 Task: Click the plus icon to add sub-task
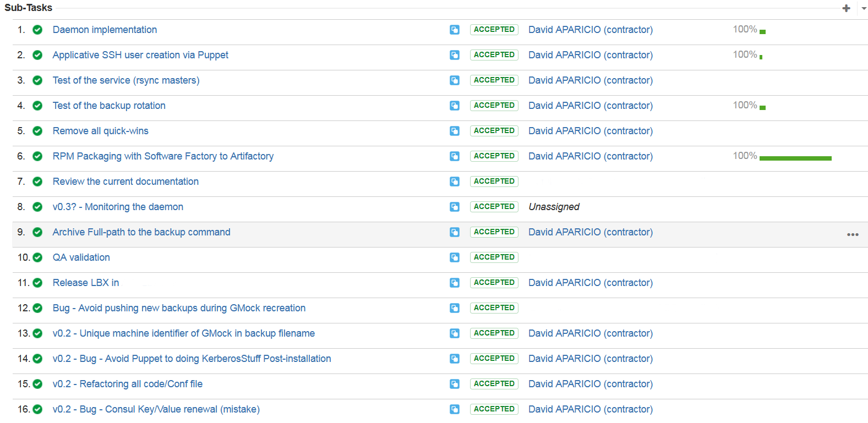[x=846, y=8]
